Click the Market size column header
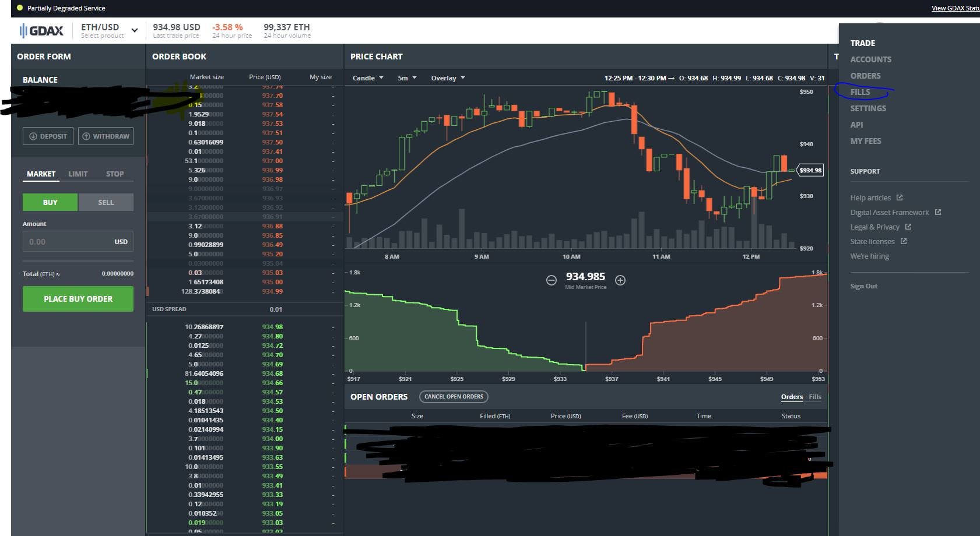The width and height of the screenshot is (980, 536). (206, 77)
